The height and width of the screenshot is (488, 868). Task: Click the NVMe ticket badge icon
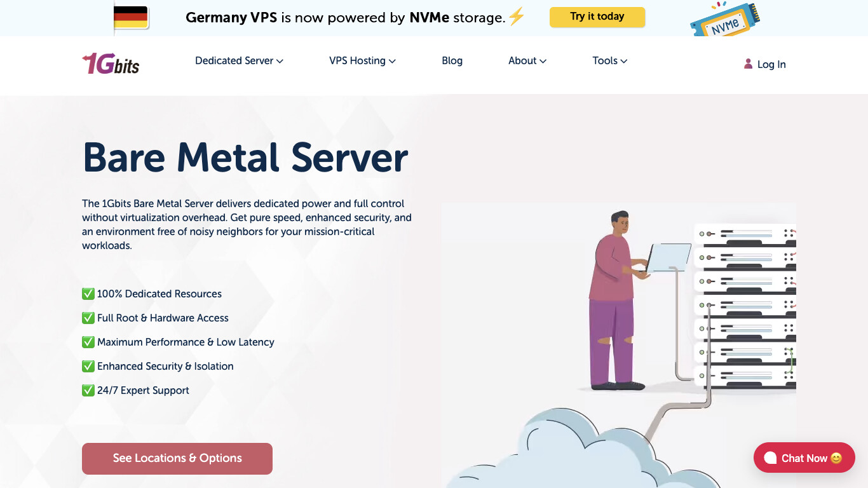coord(725,19)
